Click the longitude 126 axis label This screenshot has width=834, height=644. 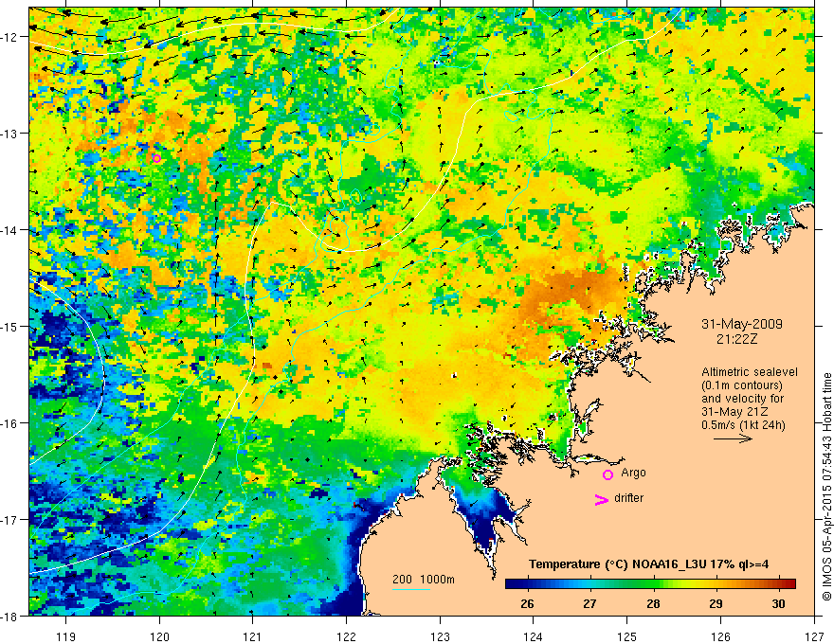[720, 636]
